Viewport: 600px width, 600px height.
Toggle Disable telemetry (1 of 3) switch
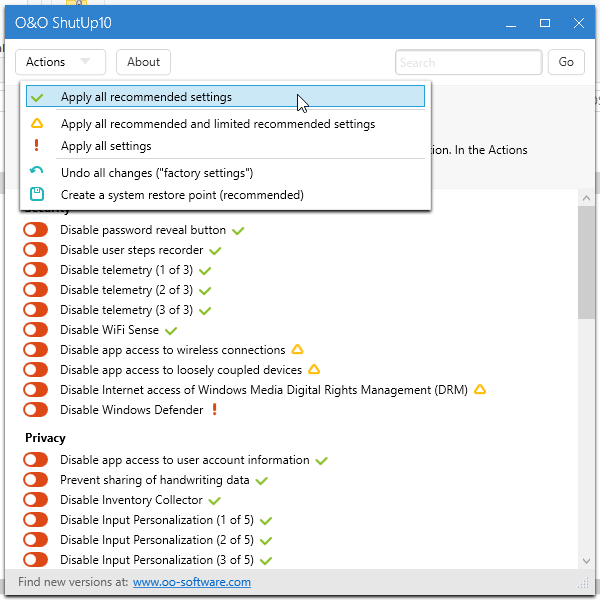(x=36, y=270)
